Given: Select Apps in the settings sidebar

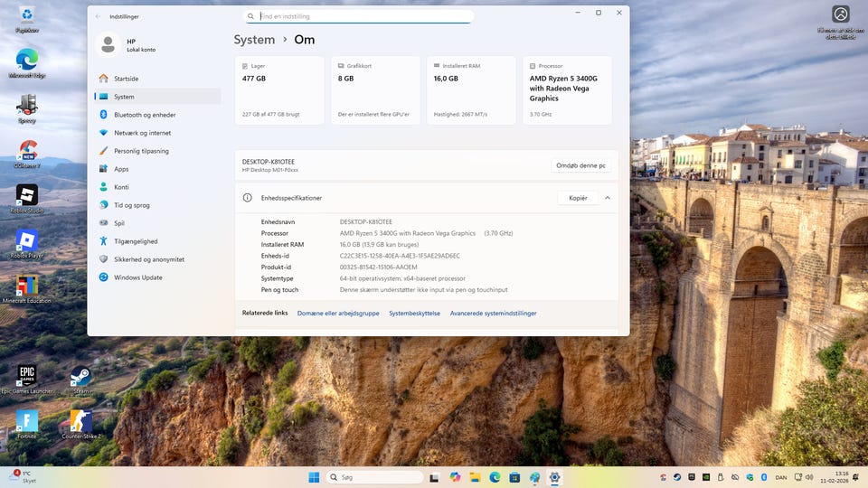Looking at the screenshot, I should coord(121,169).
